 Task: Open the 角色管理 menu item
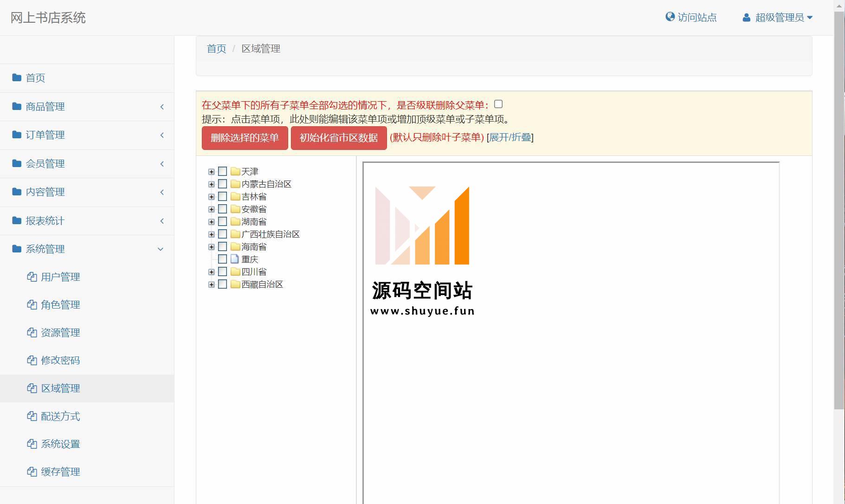pyautogui.click(x=60, y=305)
